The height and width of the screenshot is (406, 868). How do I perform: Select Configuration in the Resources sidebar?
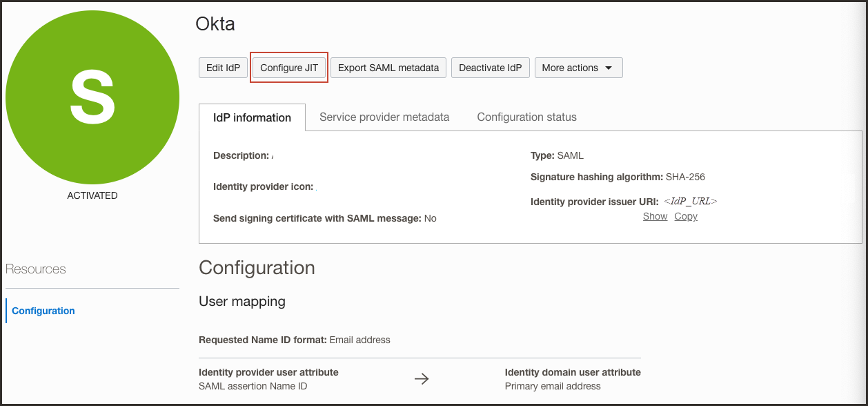tap(43, 311)
